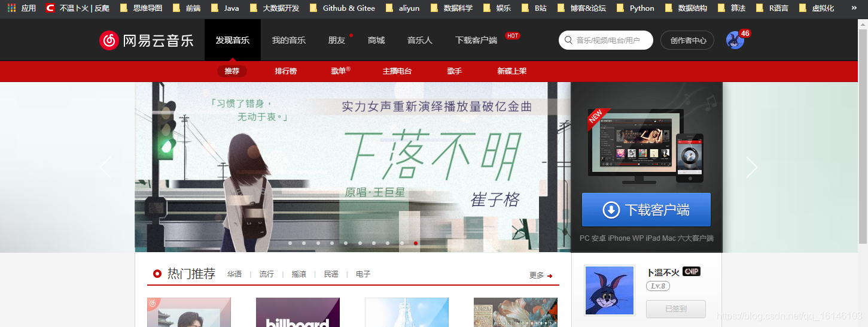The width and height of the screenshot is (868, 327).
Task: Open the Java bookmark folder
Action: [x=225, y=8]
